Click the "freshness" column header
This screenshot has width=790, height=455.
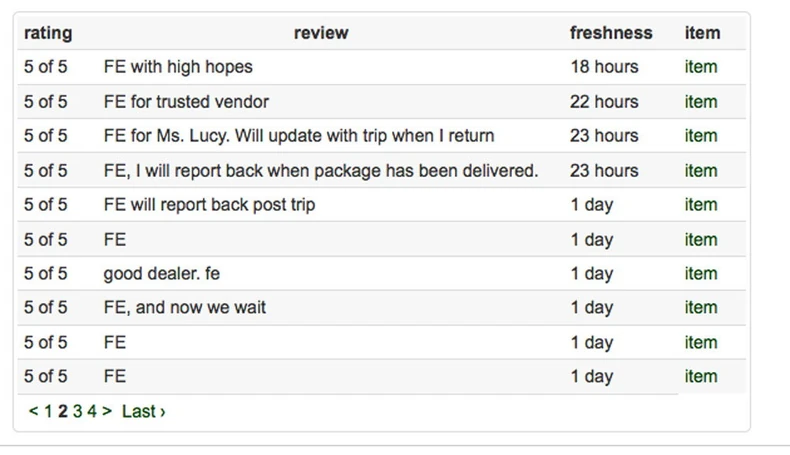coord(610,33)
